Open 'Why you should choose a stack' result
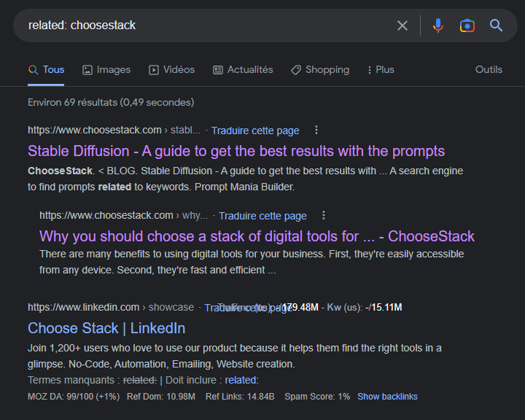The width and height of the screenshot is (525, 420). tap(257, 236)
